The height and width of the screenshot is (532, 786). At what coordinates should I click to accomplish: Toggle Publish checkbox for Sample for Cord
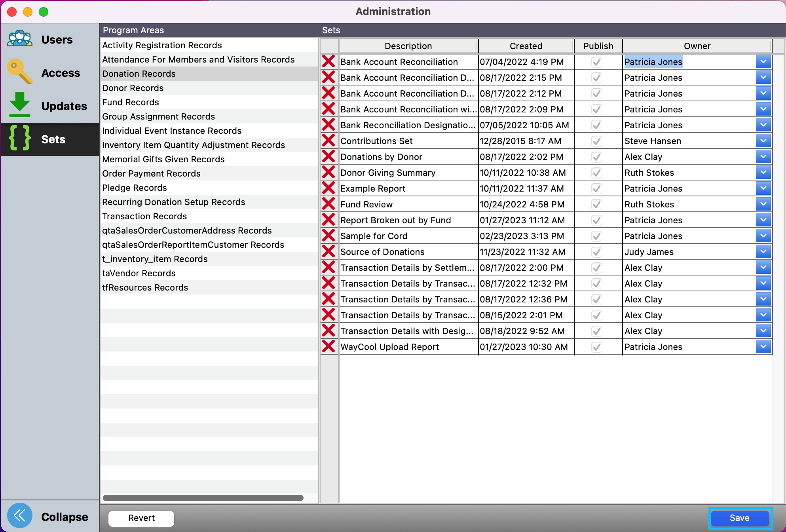pyautogui.click(x=597, y=236)
